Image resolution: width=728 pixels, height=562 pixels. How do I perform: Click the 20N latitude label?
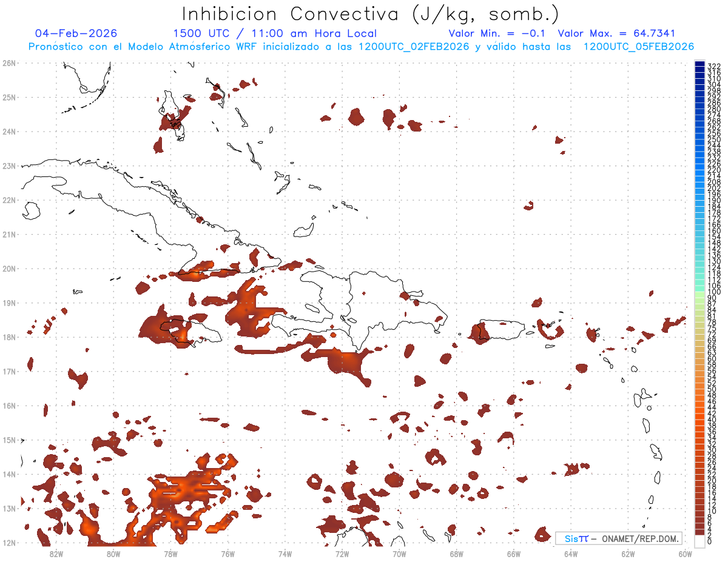click(x=8, y=269)
